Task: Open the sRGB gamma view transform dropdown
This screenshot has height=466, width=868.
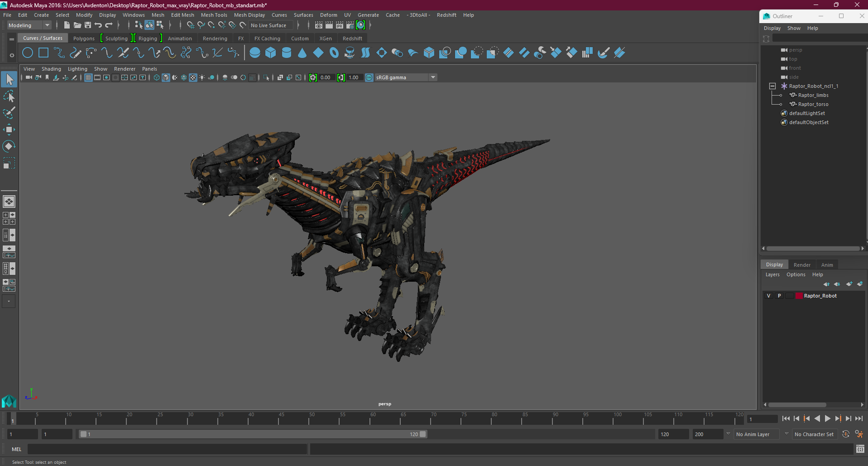Action: coord(433,77)
